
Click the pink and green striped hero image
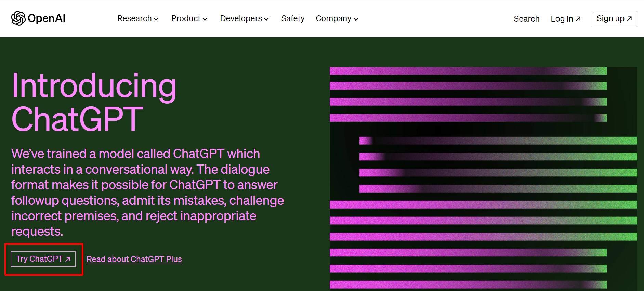(483, 178)
